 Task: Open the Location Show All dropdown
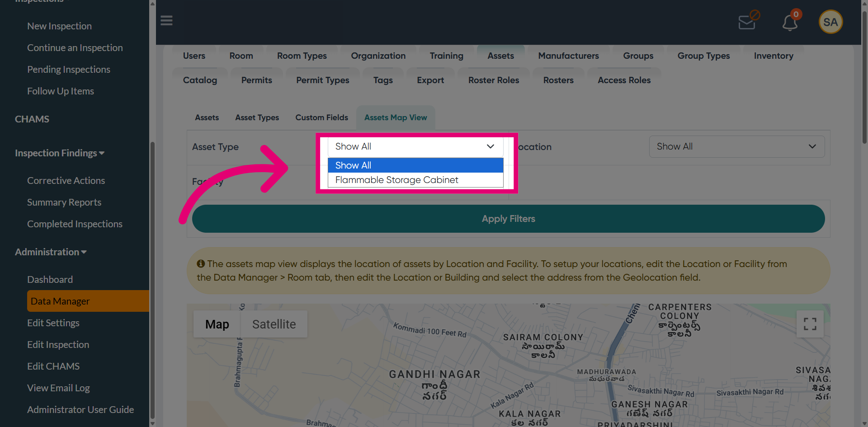736,146
